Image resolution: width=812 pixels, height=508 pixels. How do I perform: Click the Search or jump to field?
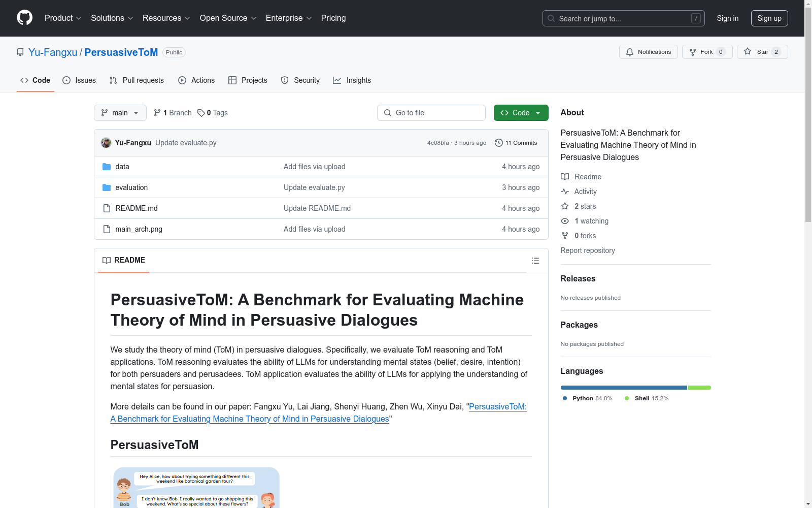point(624,18)
